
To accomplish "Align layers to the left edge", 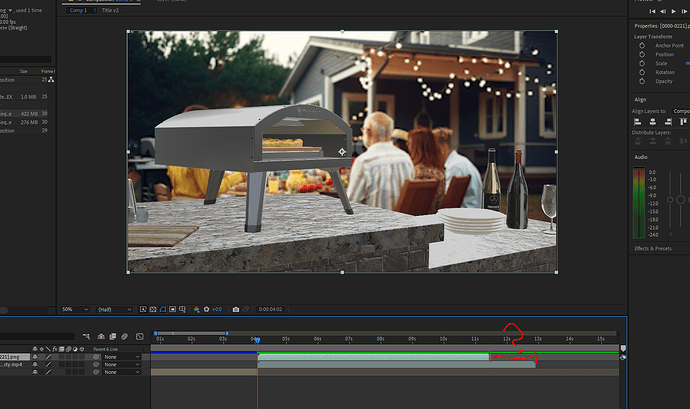I will click(x=637, y=122).
